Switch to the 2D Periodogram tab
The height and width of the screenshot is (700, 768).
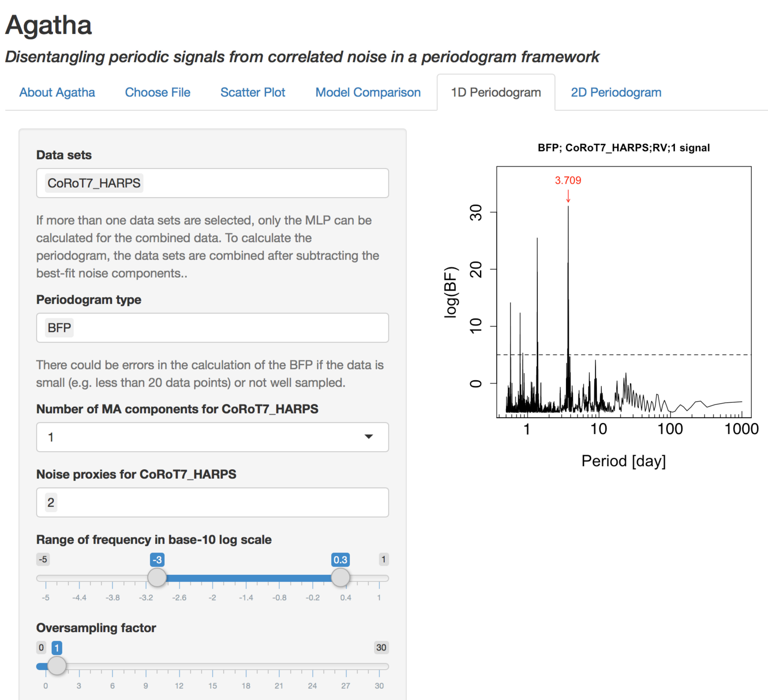[x=616, y=92]
